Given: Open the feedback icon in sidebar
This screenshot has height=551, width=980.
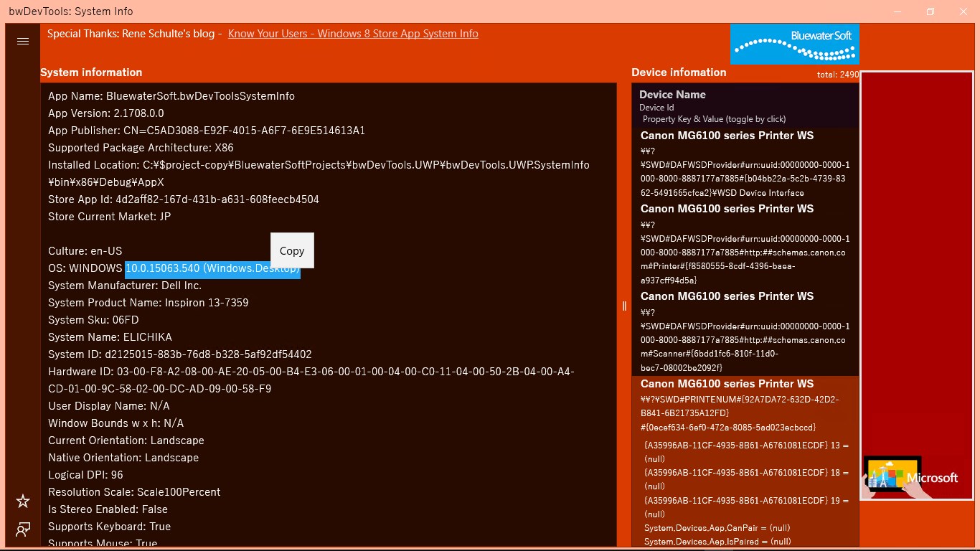Looking at the screenshot, I should coord(23,530).
